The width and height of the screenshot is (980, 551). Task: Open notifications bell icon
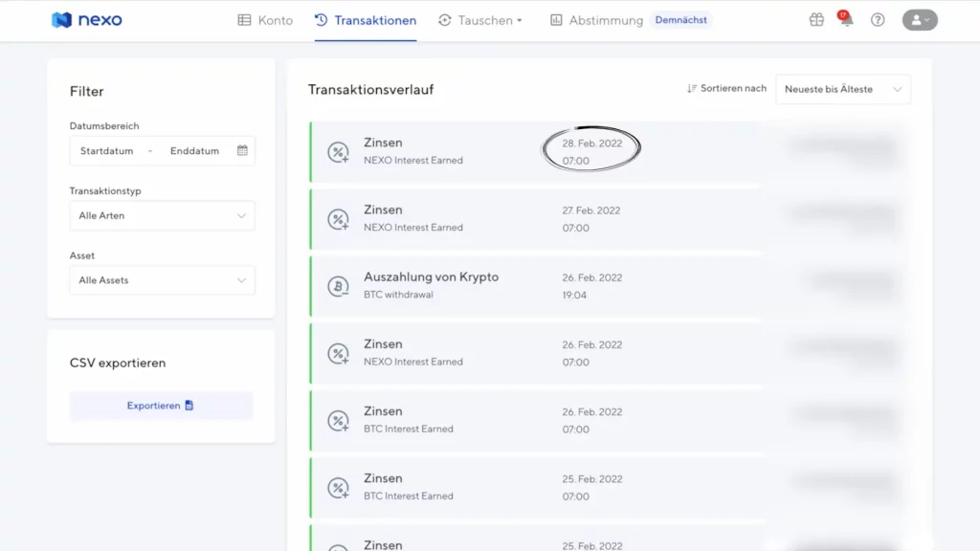pos(846,20)
